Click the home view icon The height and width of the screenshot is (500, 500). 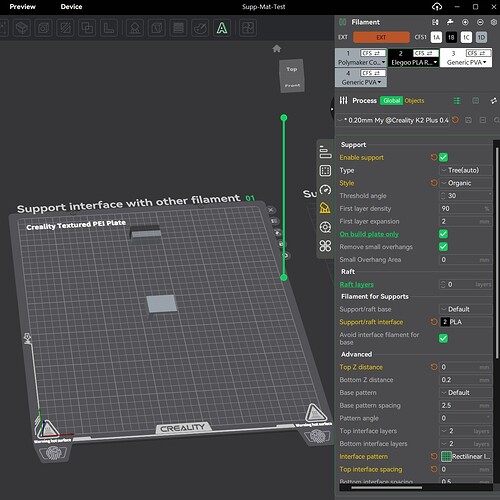tap(276, 49)
